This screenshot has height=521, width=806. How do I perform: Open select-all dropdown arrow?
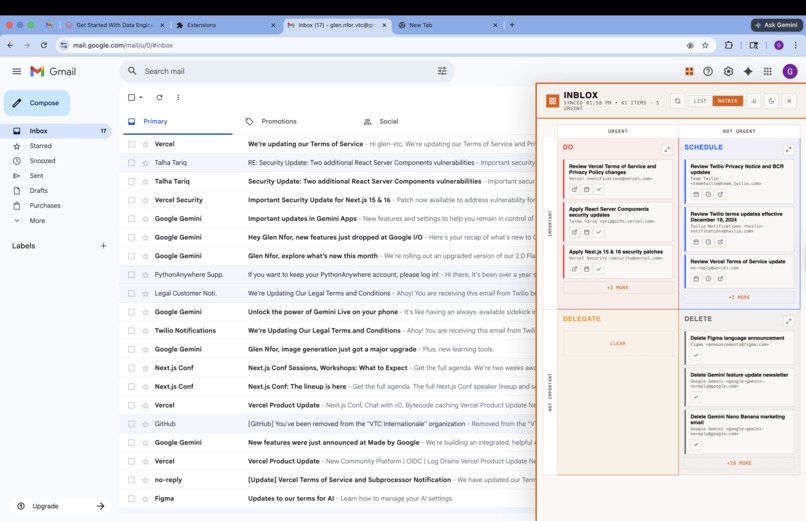tap(141, 98)
